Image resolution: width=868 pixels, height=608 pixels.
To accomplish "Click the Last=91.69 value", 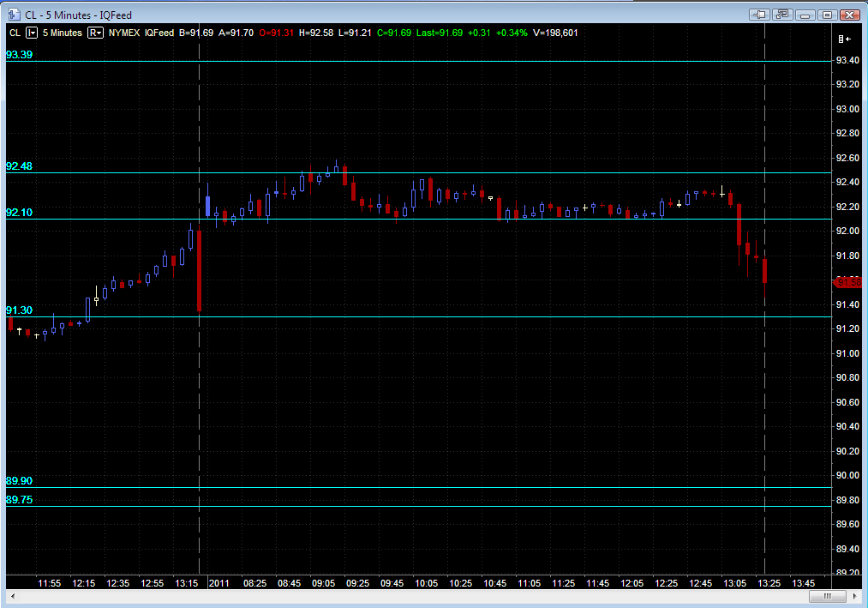I will pos(440,33).
